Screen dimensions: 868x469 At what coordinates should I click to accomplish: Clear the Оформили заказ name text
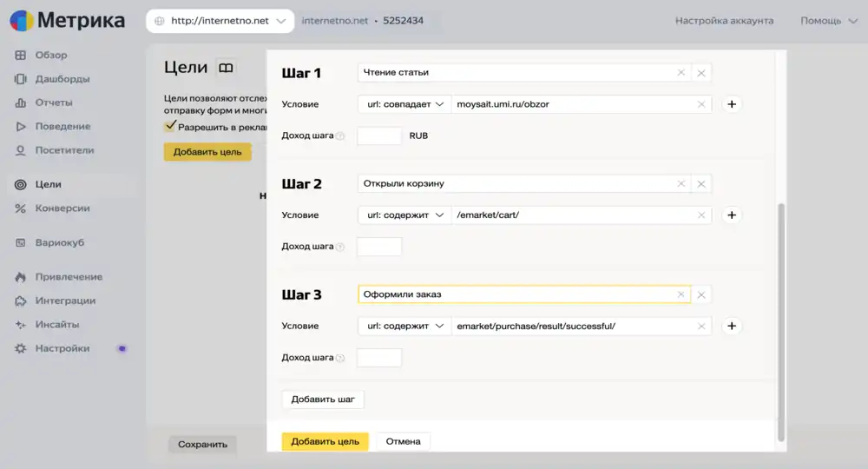click(681, 294)
